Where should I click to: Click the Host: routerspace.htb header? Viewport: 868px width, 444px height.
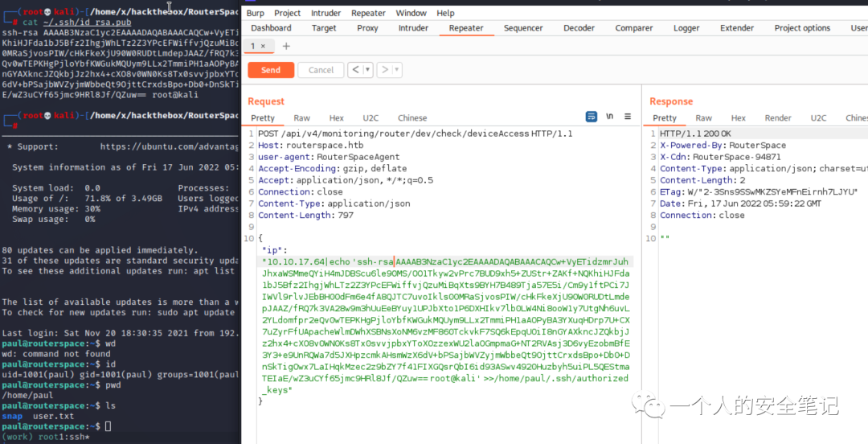(x=310, y=146)
